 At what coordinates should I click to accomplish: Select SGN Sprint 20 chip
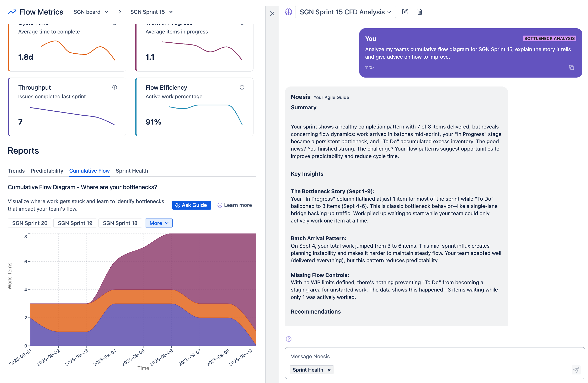(x=30, y=223)
